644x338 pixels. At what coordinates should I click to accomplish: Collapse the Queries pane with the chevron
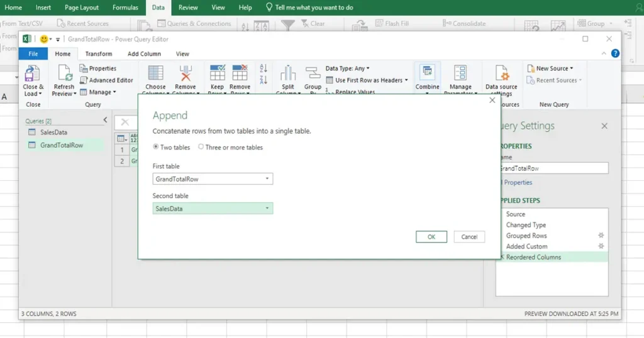(x=105, y=120)
